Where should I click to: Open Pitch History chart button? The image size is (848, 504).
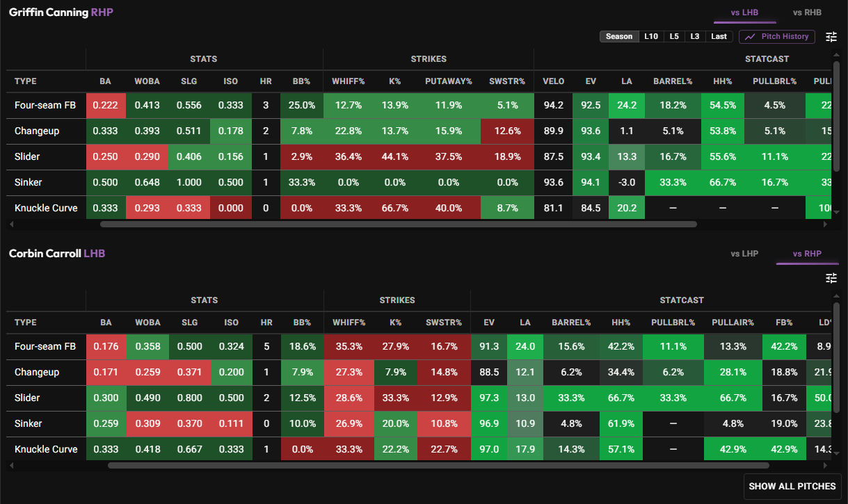pyautogui.click(x=776, y=36)
